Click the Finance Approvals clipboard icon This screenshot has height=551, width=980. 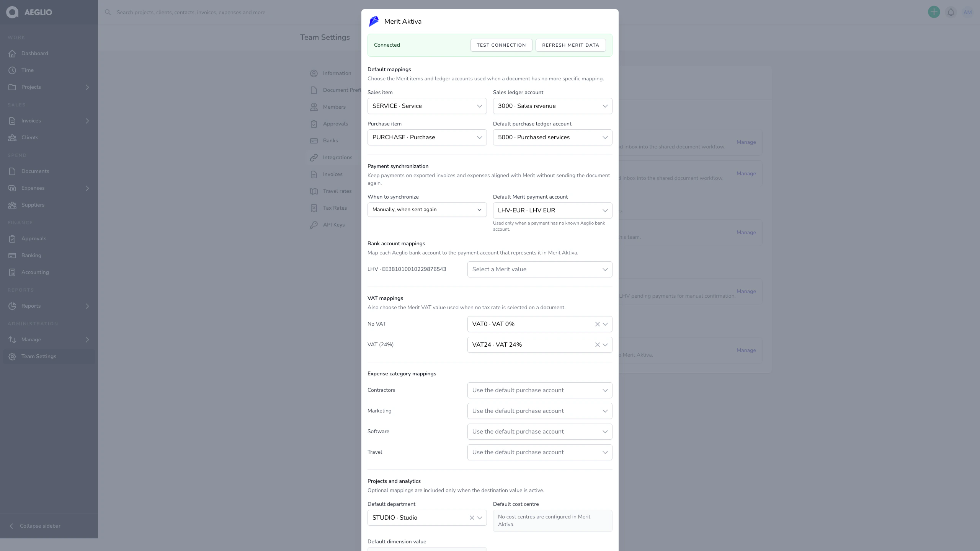click(12, 239)
